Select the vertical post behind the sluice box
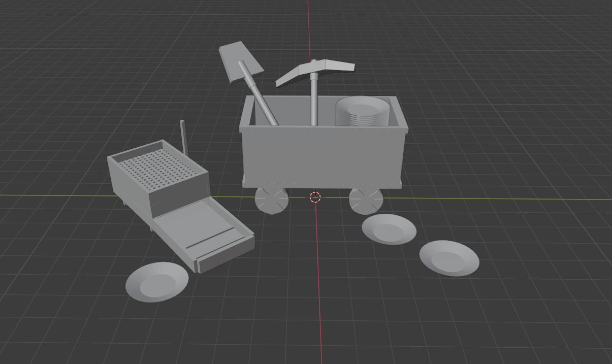 184,138
